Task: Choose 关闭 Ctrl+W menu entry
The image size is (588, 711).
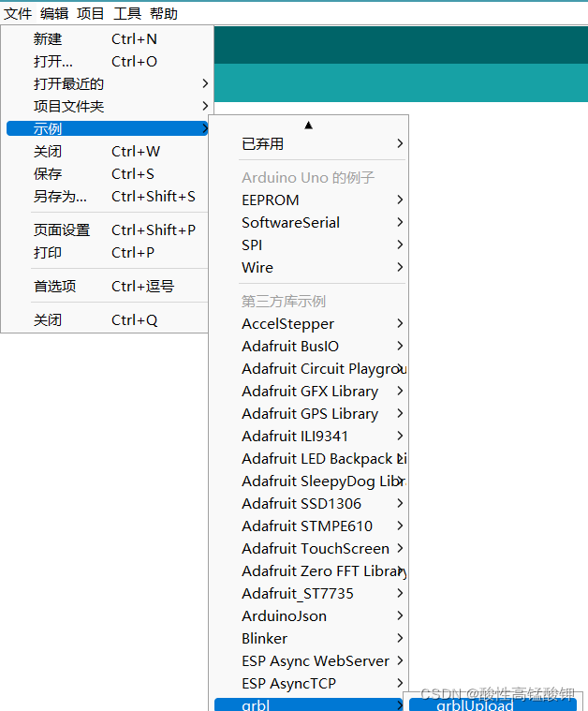Action: [x=108, y=152]
